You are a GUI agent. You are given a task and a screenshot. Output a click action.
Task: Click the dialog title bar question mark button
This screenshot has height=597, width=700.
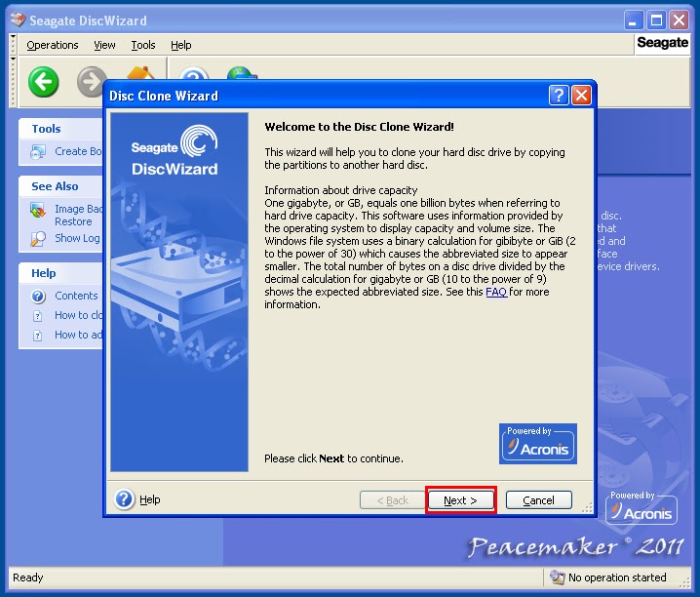click(x=558, y=95)
